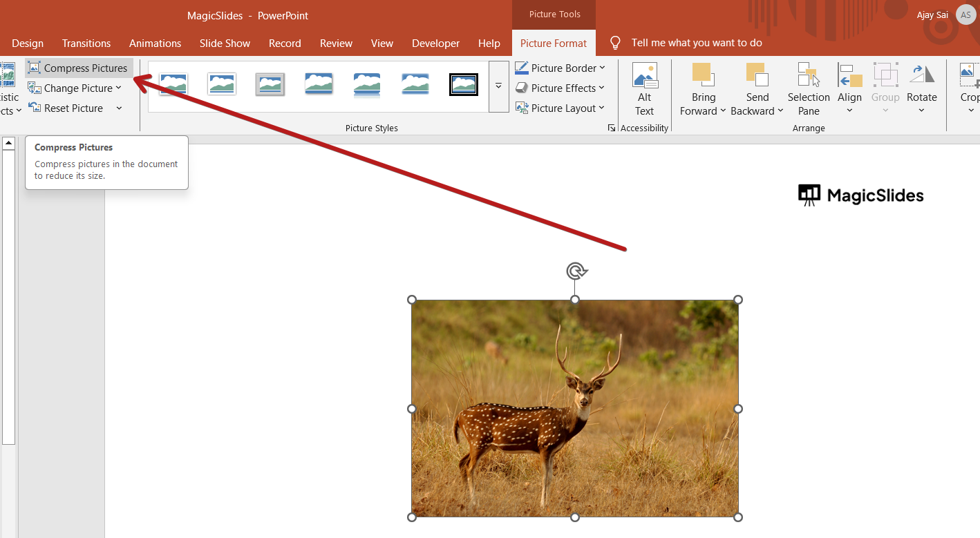
Task: Apply the first picture style with white frame
Action: coord(173,84)
